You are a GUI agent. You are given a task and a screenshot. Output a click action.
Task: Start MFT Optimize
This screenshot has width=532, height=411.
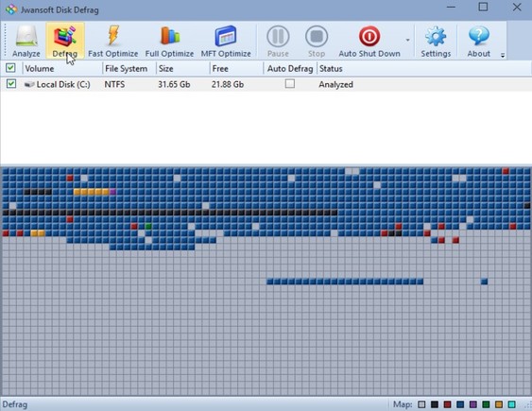(x=226, y=41)
